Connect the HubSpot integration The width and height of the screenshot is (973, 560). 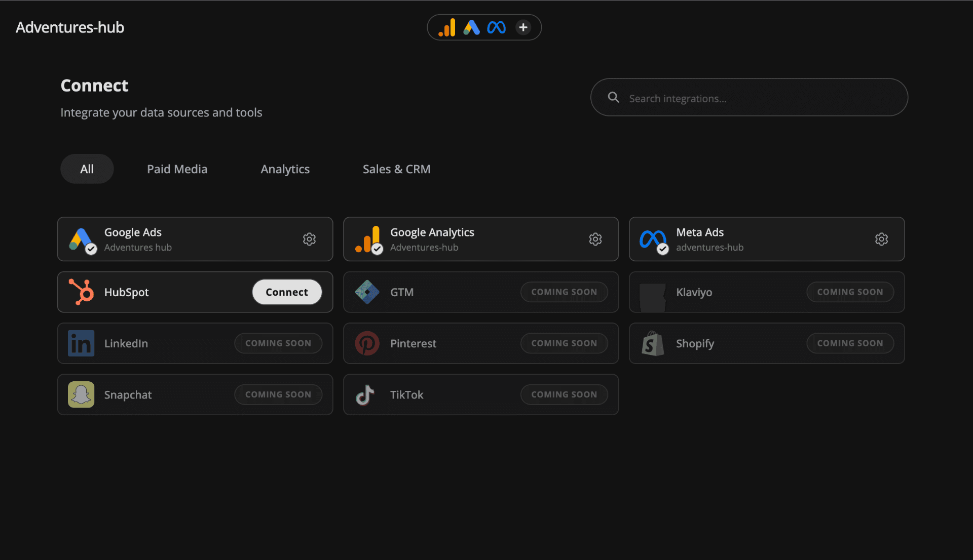tap(287, 292)
